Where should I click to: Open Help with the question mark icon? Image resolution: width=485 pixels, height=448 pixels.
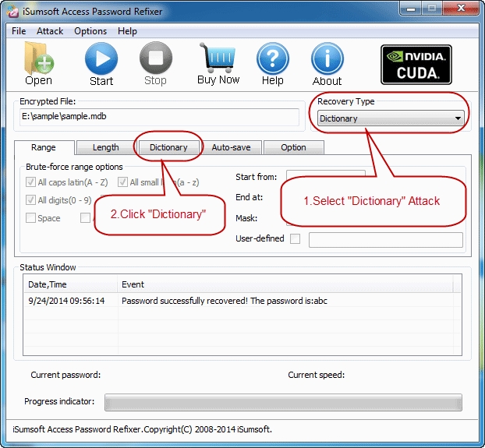[x=272, y=64]
